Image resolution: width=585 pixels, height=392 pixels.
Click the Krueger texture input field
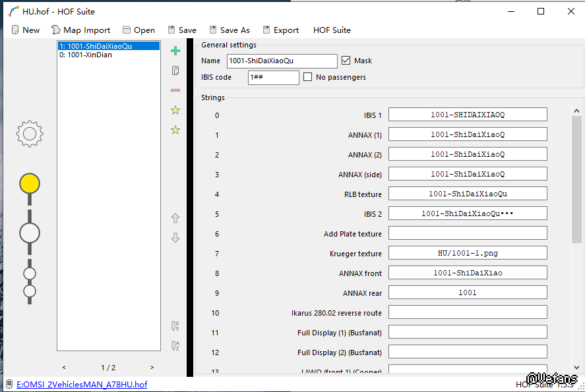[468, 253]
